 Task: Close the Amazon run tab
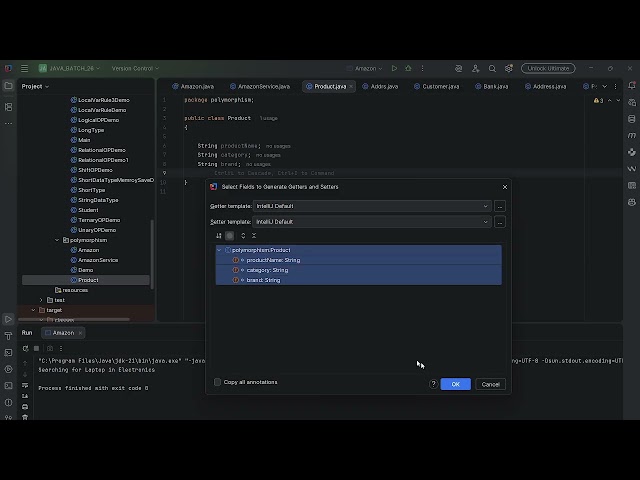(x=80, y=333)
